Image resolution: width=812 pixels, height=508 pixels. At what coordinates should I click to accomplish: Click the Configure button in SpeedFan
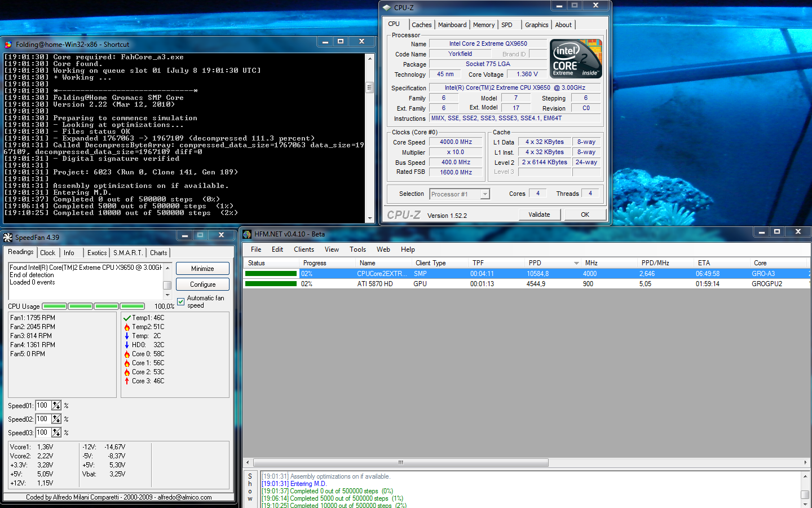202,284
